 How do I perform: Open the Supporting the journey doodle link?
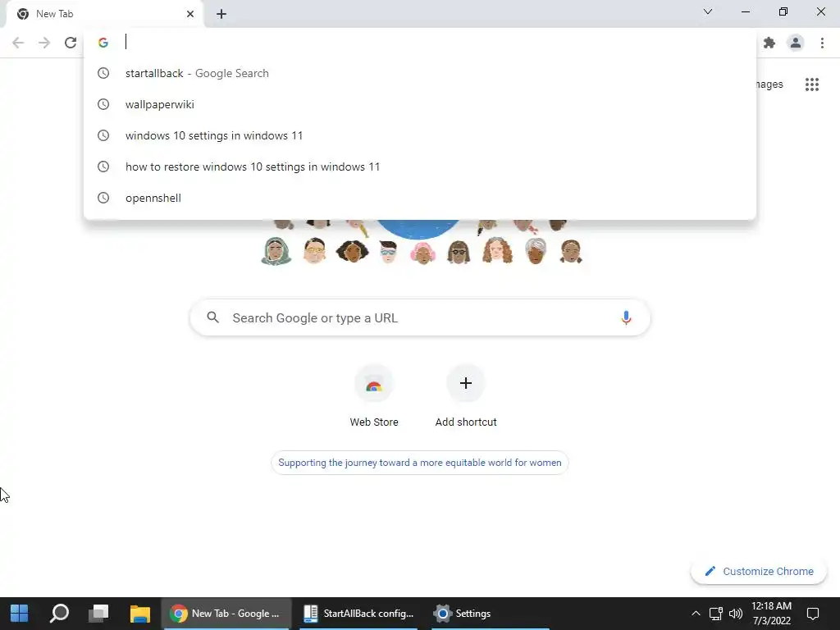tap(419, 463)
